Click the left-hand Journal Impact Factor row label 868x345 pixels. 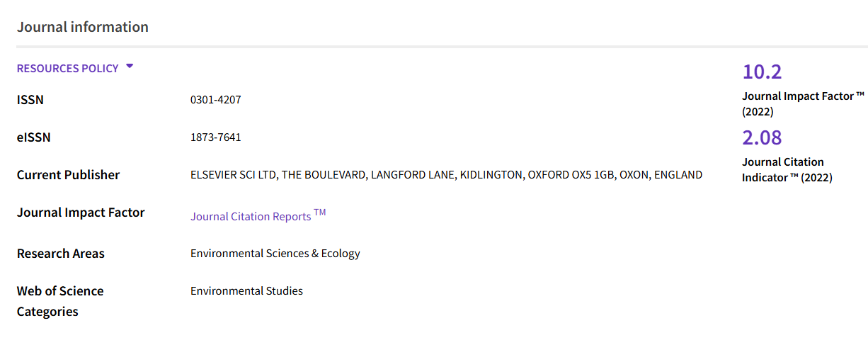point(81,213)
